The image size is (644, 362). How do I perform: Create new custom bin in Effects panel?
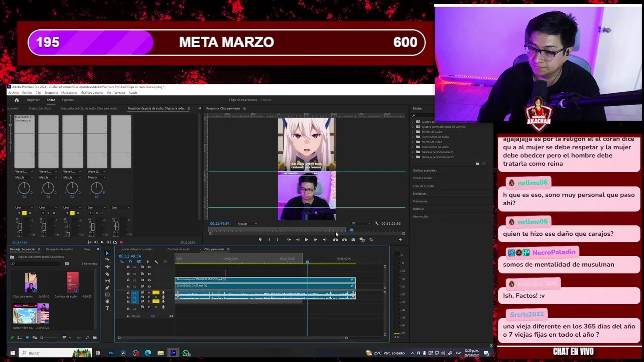click(x=477, y=163)
